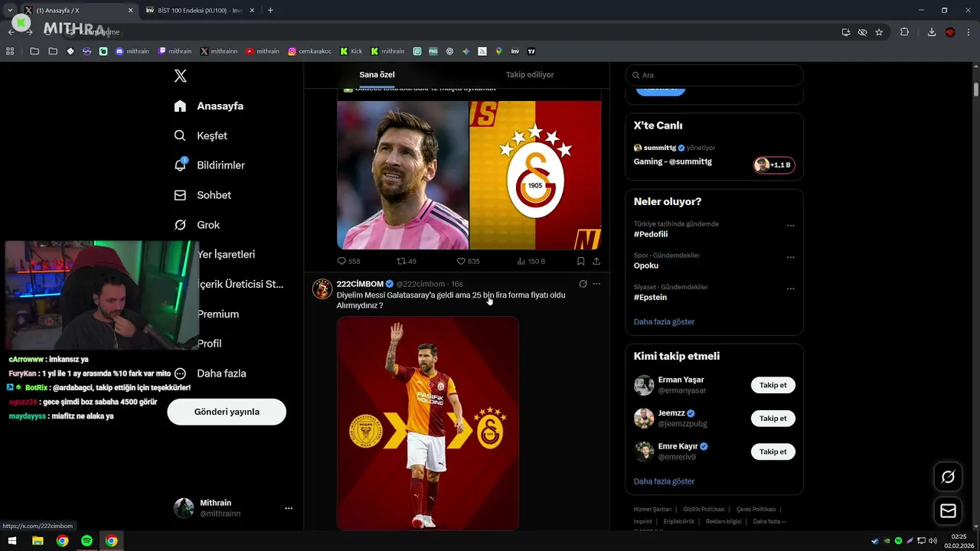Image resolution: width=980 pixels, height=551 pixels.
Task: Open YouTube mithrain bookmark
Action: [263, 51]
